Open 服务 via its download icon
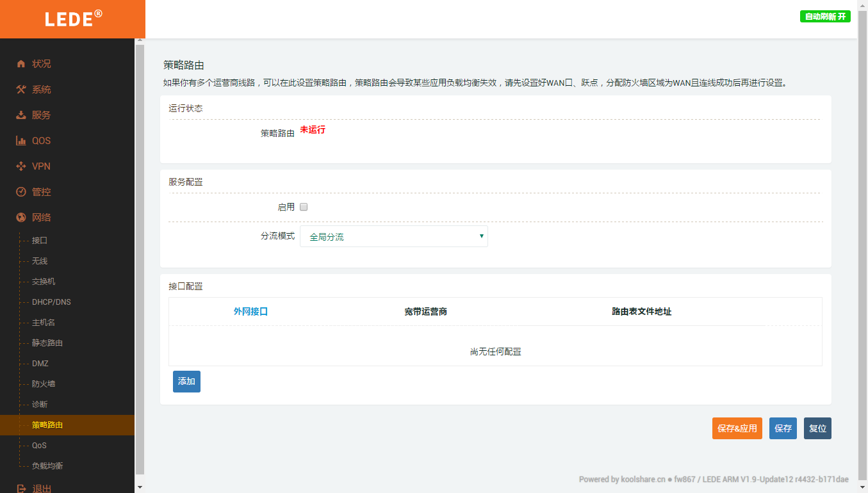868x493 pixels. (21, 115)
